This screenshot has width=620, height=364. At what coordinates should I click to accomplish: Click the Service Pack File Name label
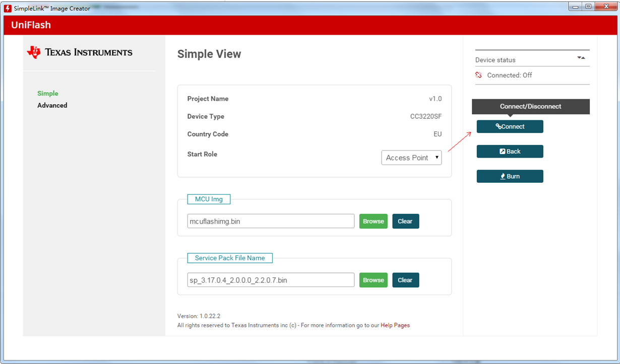(x=230, y=258)
